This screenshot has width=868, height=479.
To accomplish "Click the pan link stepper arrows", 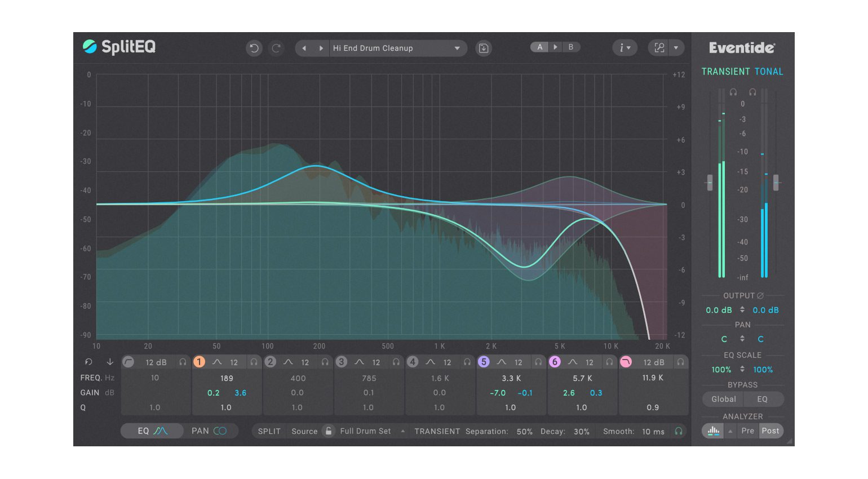I will point(742,339).
